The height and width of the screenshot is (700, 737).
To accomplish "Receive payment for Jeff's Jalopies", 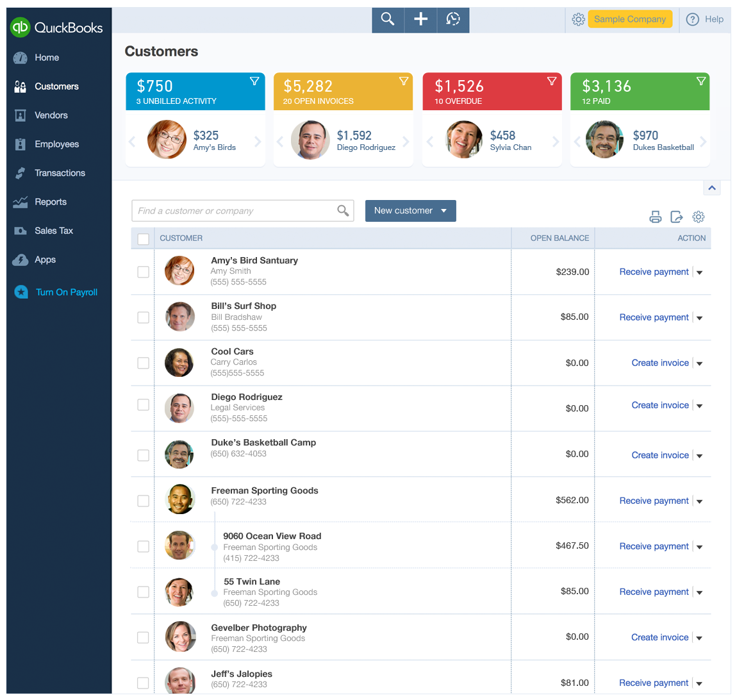I will [x=654, y=683].
